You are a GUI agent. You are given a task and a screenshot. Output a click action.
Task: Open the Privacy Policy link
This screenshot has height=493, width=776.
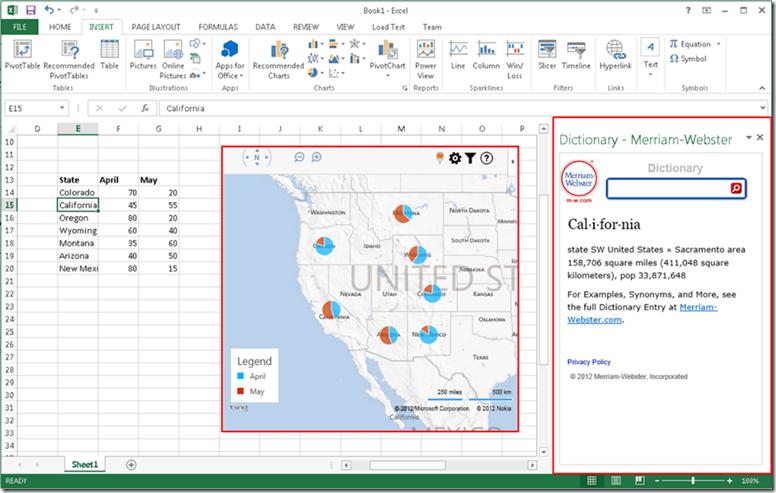(589, 362)
